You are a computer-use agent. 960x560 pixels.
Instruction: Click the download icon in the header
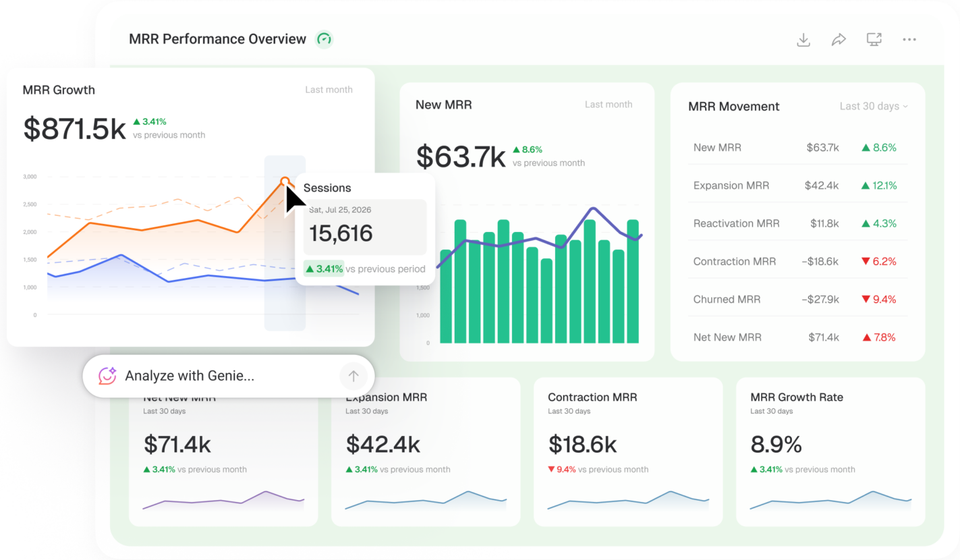pos(803,40)
